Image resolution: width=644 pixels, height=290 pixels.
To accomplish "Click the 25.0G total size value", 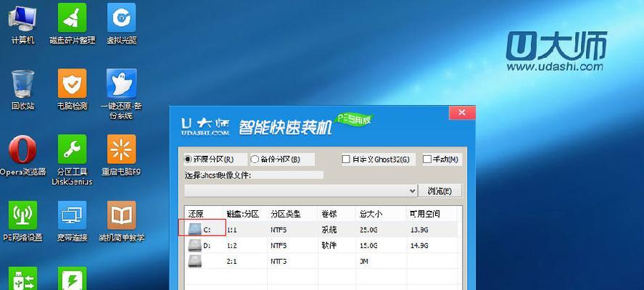I will [x=368, y=230].
